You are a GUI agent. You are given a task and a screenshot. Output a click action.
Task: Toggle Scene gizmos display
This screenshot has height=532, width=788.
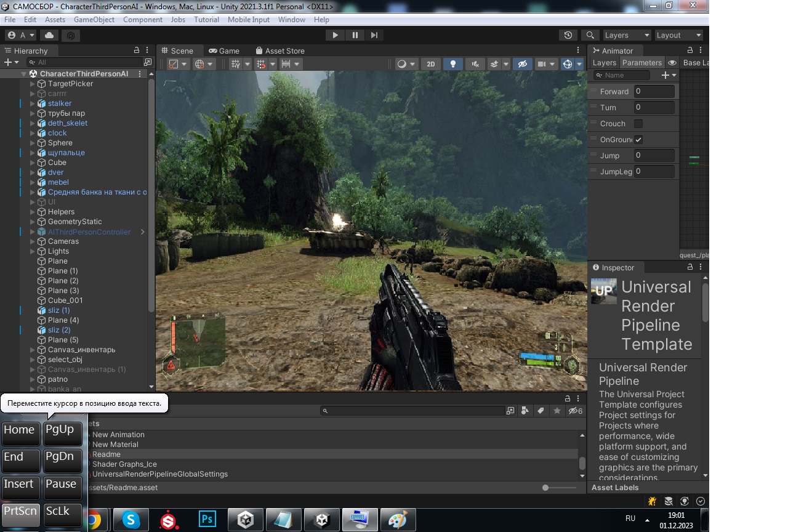pos(568,64)
